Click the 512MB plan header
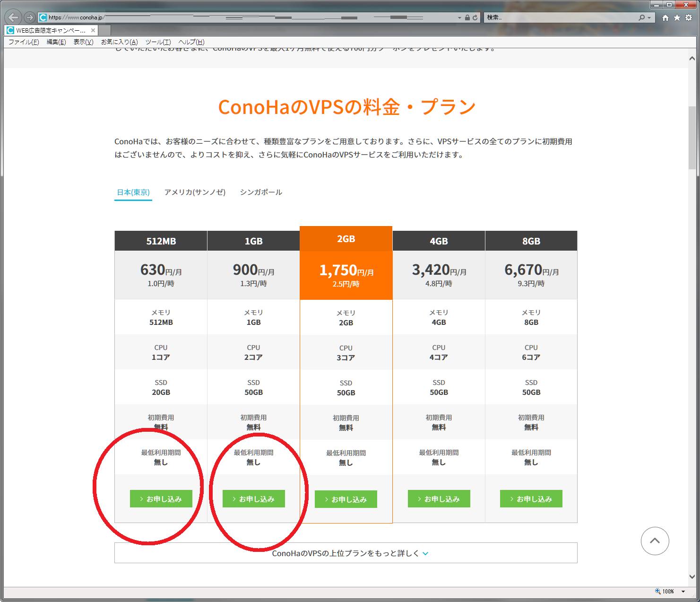The image size is (700, 602). tap(161, 241)
